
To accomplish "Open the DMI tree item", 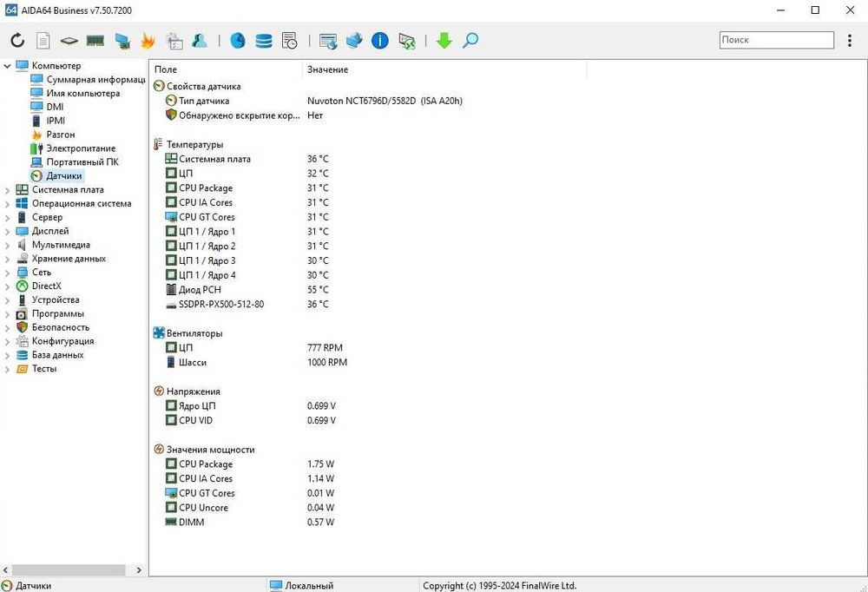I will tap(55, 107).
